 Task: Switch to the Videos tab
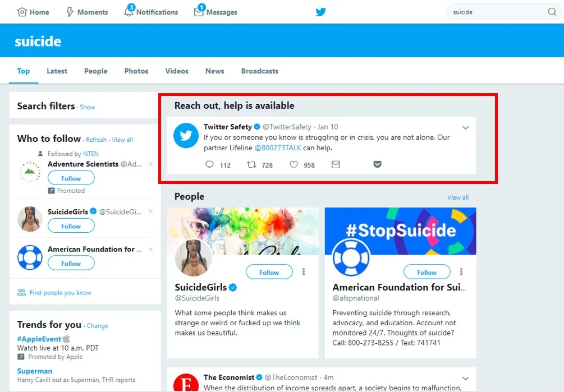click(177, 71)
